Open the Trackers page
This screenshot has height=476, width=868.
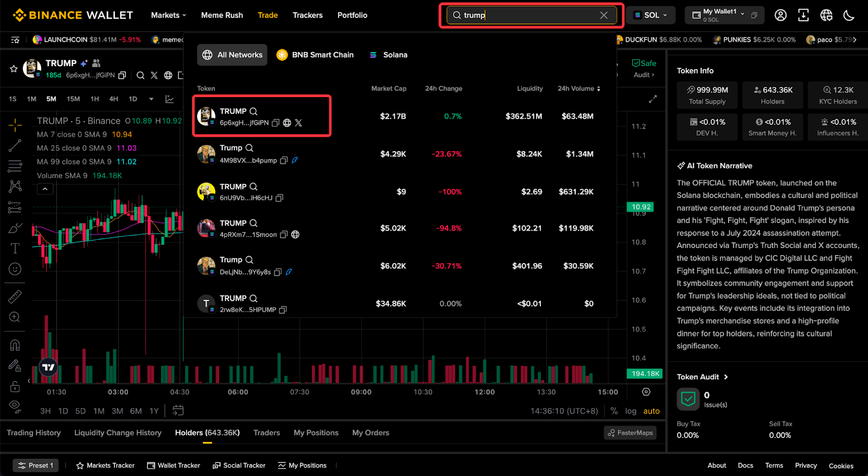pyautogui.click(x=308, y=15)
